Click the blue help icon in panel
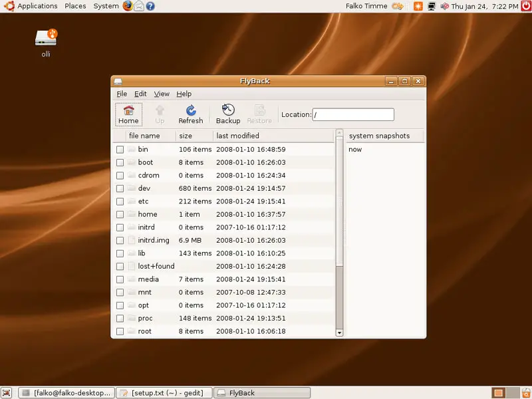The width and height of the screenshot is (532, 399). pos(150,6)
